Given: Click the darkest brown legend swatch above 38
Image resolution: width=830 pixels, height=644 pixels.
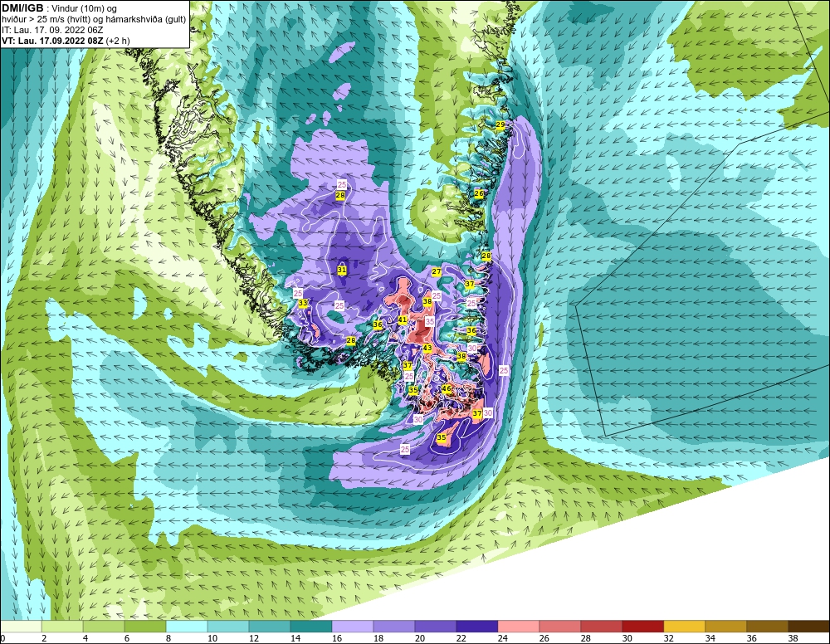Looking at the screenshot, I should (808, 627).
